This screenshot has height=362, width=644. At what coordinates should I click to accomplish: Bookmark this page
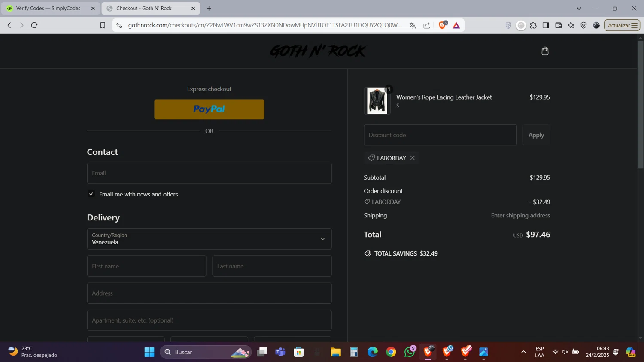(x=103, y=25)
